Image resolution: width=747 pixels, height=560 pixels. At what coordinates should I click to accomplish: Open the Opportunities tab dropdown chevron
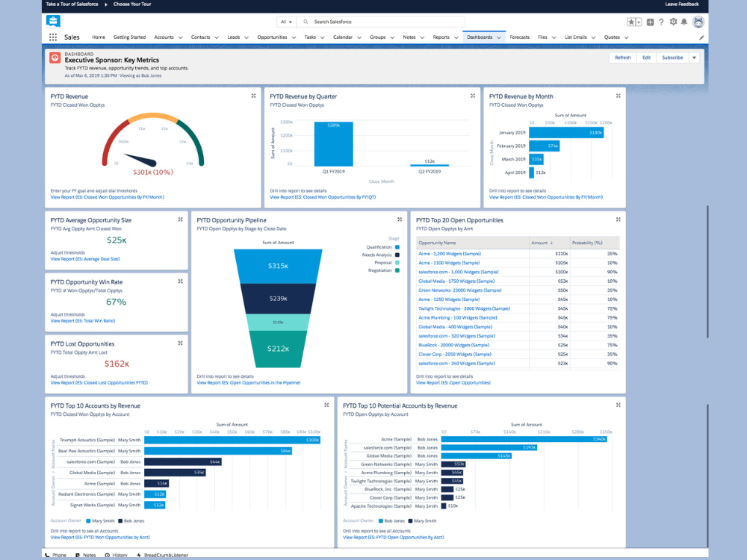[294, 37]
